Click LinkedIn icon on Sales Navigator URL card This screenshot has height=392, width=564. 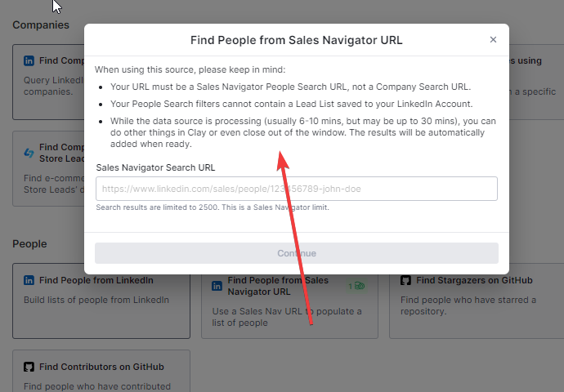[217, 286]
